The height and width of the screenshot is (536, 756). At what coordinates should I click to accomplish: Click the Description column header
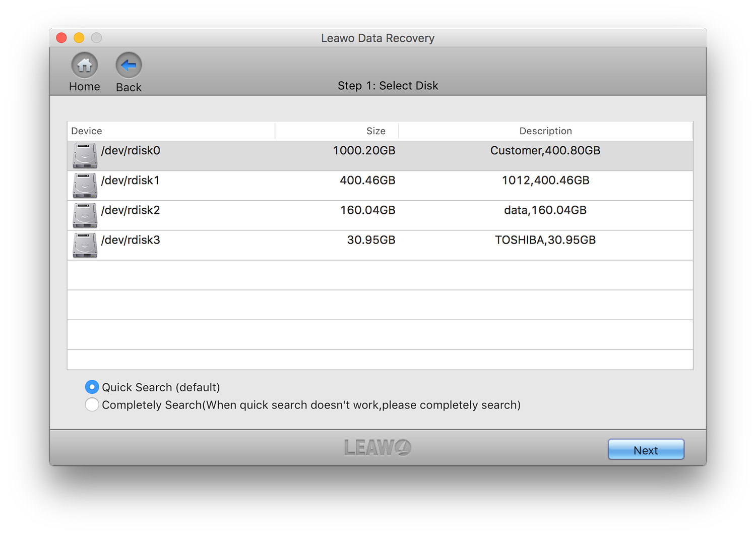[545, 131]
